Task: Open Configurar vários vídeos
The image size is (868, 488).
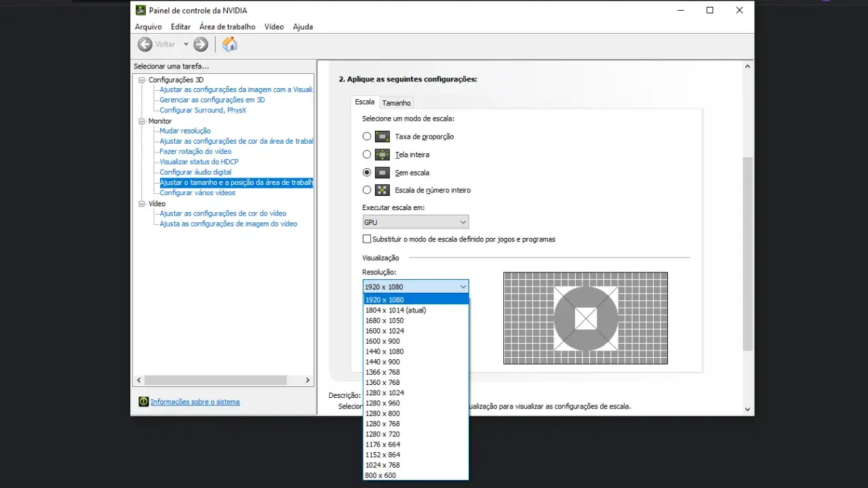Action: click(x=197, y=192)
